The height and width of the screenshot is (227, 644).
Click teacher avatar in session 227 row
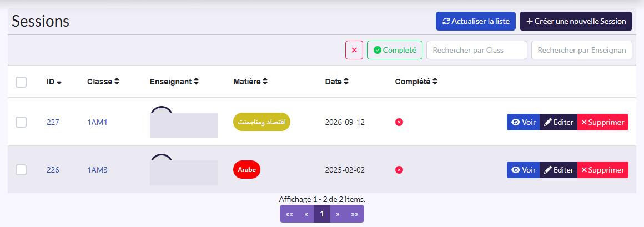pos(162,109)
